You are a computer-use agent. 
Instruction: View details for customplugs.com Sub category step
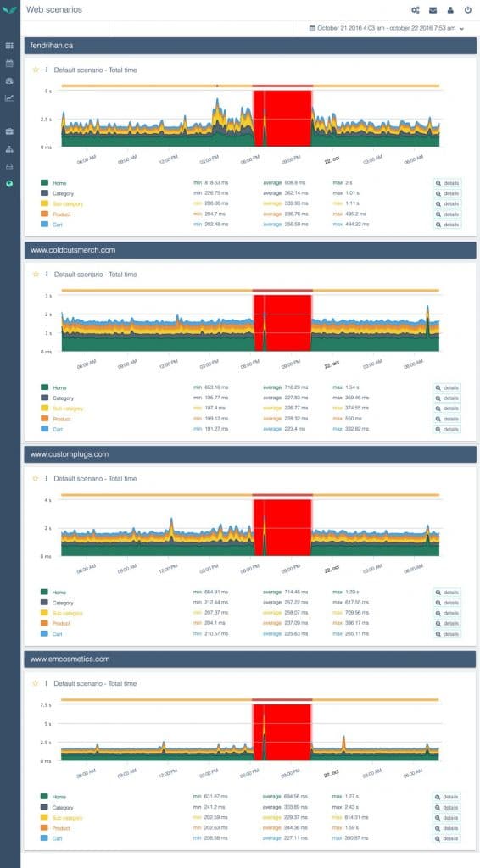447,614
